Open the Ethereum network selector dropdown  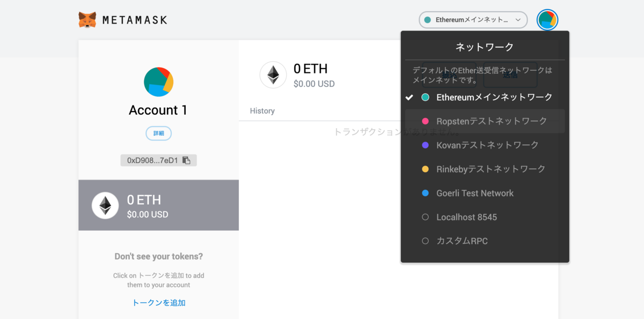tap(473, 20)
